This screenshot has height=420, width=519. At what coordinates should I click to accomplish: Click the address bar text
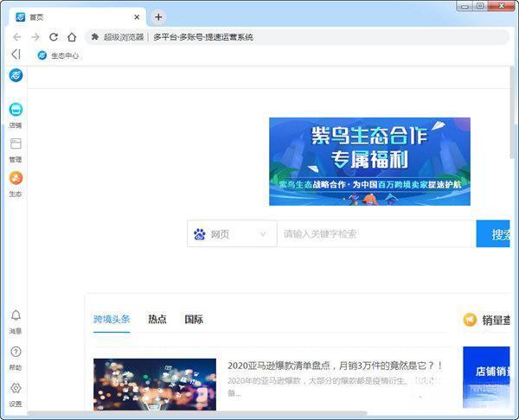tap(203, 37)
